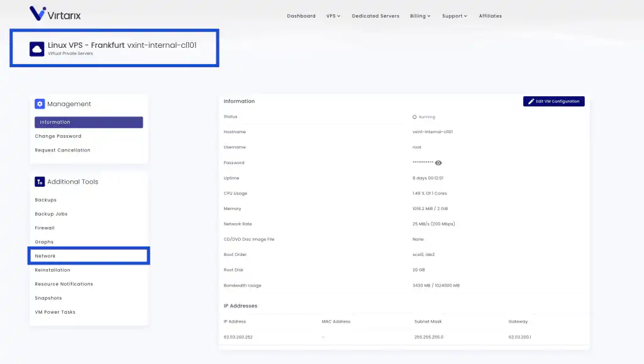Open the Dashboard menu item

301,16
